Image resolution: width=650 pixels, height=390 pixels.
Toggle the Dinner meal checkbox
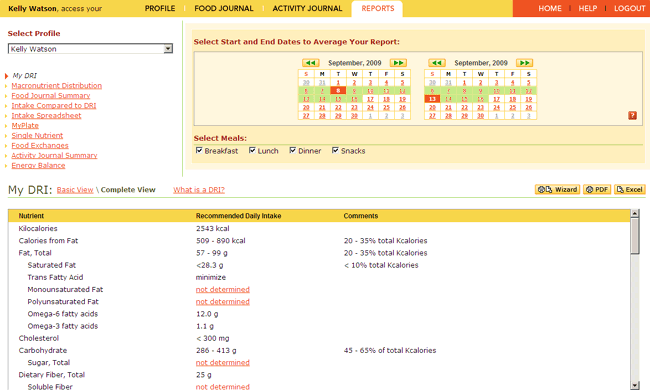(293, 150)
